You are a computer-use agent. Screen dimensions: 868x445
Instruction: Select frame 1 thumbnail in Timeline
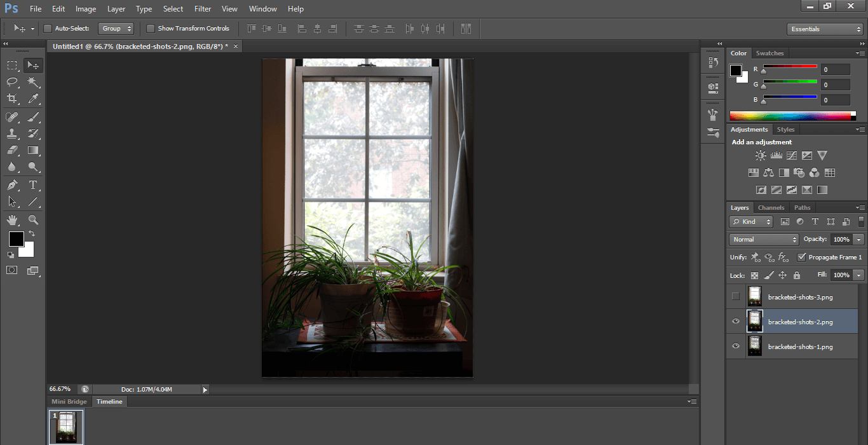[66, 427]
